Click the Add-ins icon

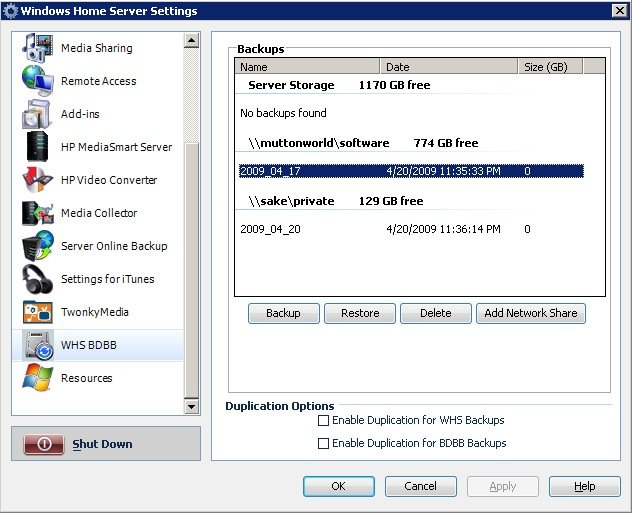click(x=37, y=114)
